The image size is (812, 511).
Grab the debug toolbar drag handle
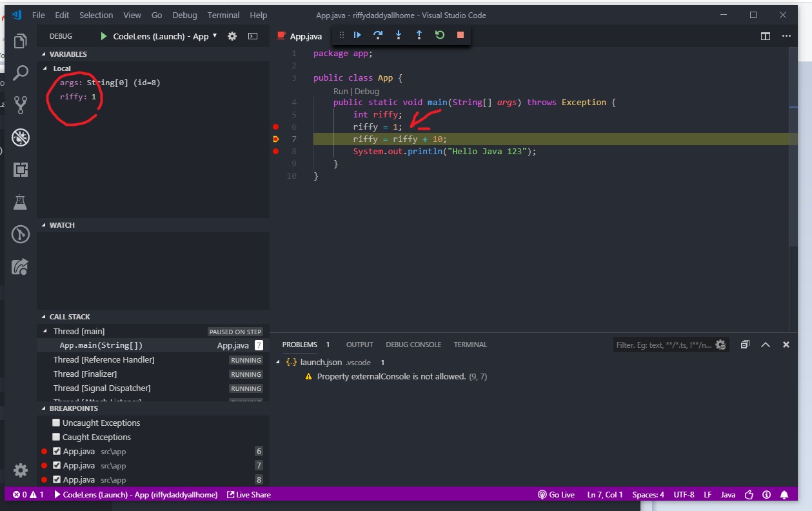point(342,35)
